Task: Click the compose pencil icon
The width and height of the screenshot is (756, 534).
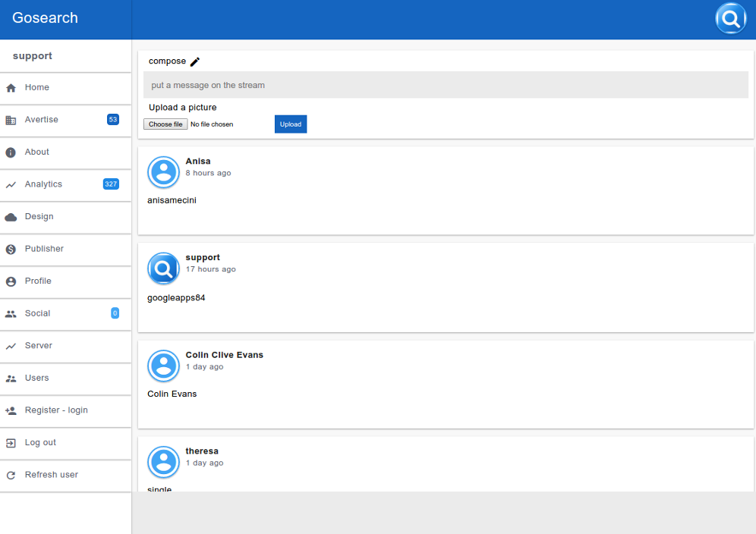Action: [195, 62]
